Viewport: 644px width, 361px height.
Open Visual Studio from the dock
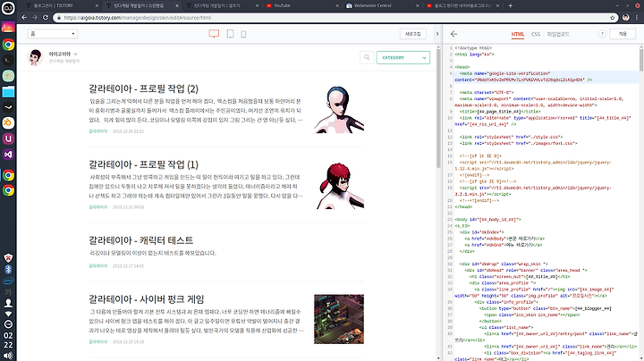pos(8,155)
